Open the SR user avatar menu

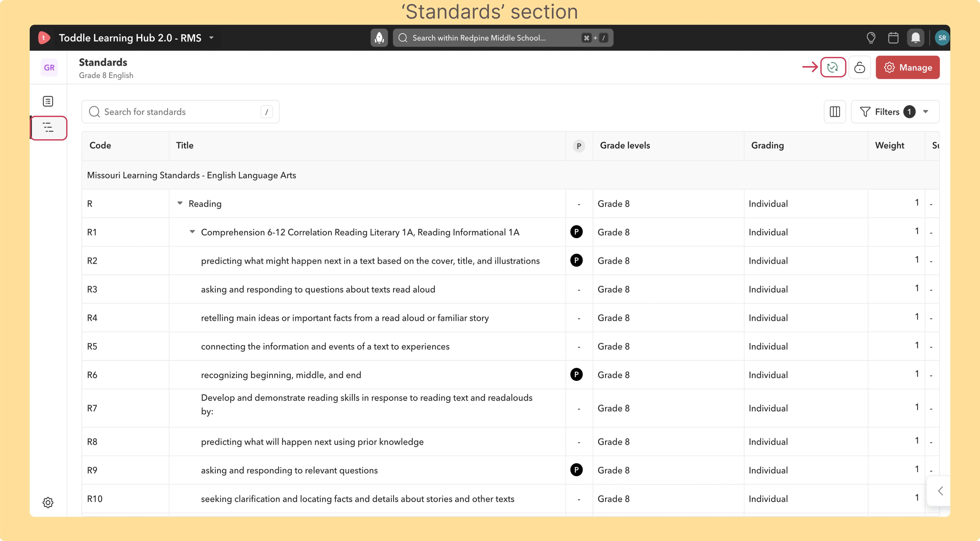[x=942, y=38]
